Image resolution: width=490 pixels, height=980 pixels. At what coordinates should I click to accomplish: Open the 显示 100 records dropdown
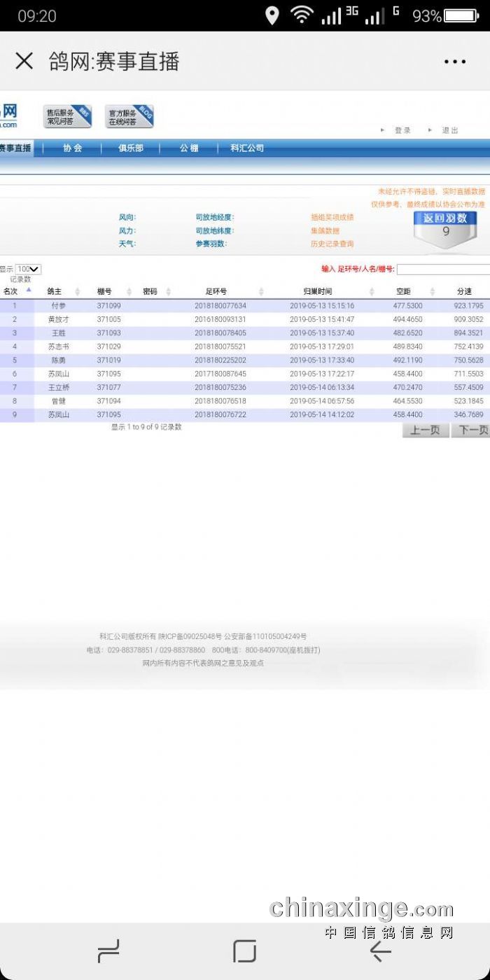pos(29,269)
